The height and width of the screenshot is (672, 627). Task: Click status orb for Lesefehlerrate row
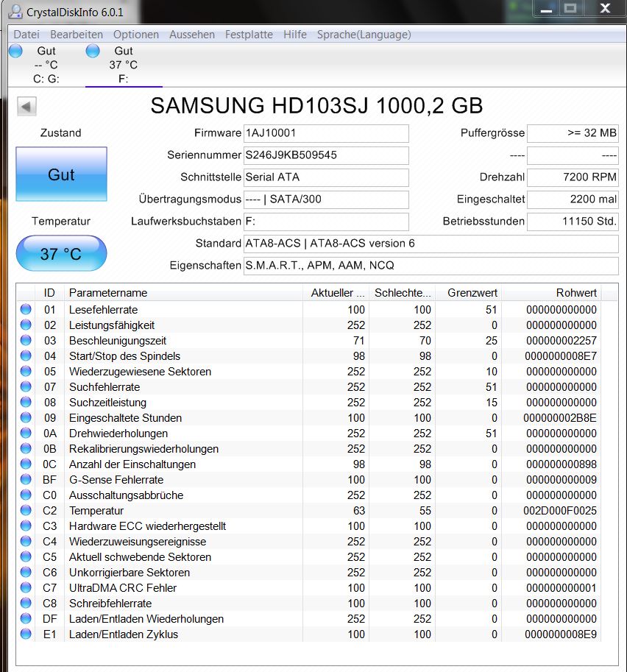coord(26,309)
